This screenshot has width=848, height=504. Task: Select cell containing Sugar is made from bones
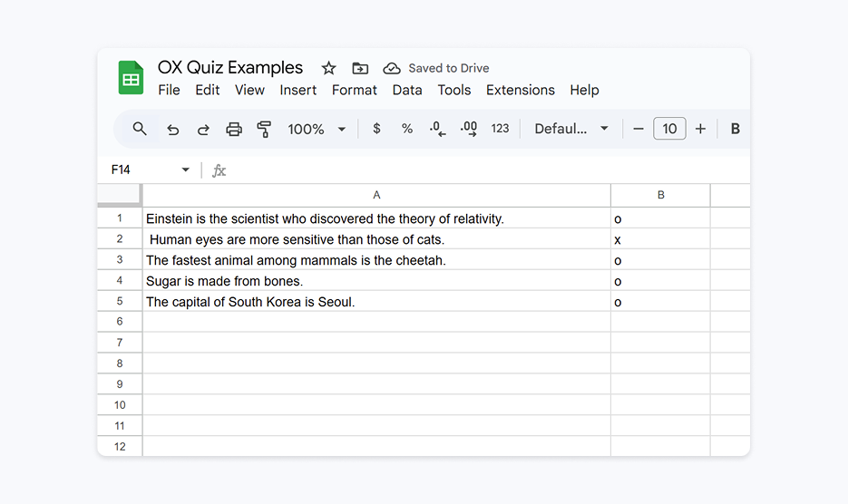click(x=376, y=281)
